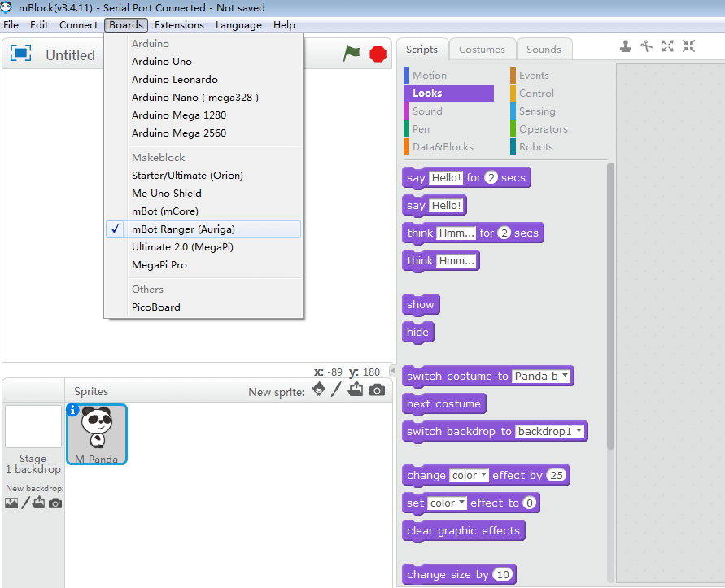This screenshot has height=588, width=725.
Task: Select Arduino Mega 1280 board
Action: (203, 115)
